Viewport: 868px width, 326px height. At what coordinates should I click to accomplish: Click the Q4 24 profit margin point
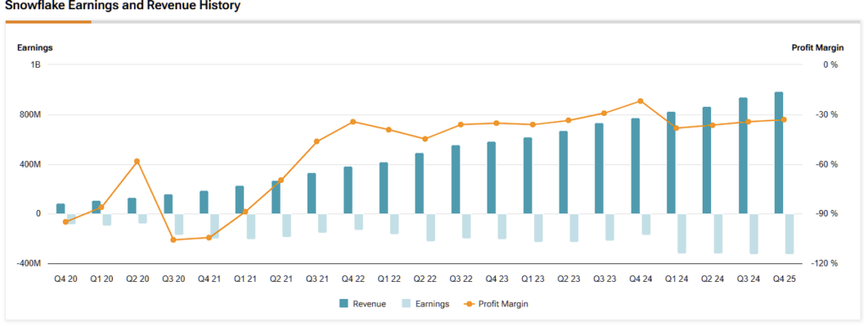(x=641, y=101)
